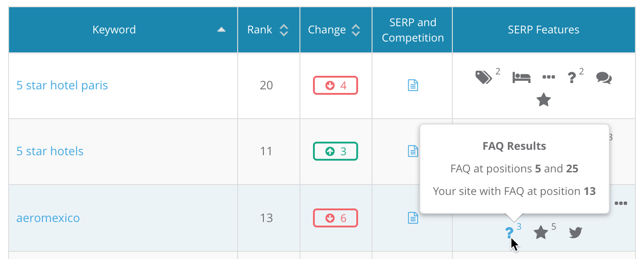The height and width of the screenshot is (259, 644).
Task: Click the price tag icon for 5 star hotel paris
Action: [484, 78]
